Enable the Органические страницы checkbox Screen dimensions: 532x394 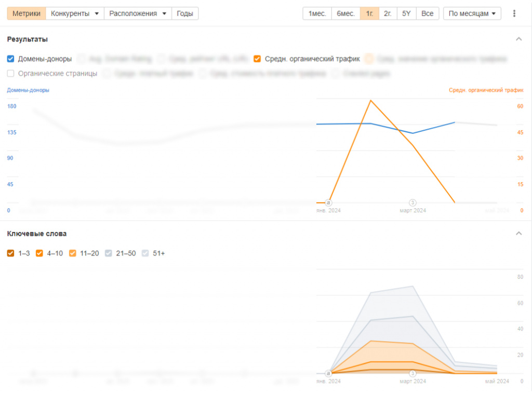(x=10, y=73)
